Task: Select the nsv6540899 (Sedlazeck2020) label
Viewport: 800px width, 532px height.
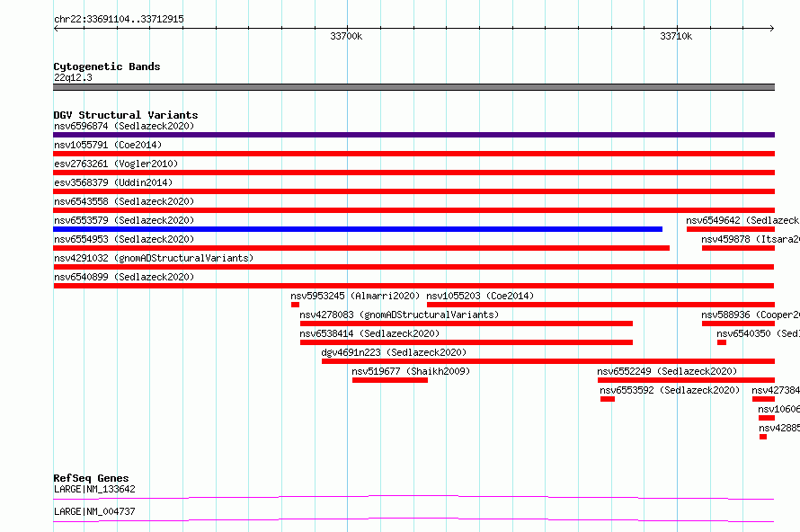Action: click(x=124, y=277)
